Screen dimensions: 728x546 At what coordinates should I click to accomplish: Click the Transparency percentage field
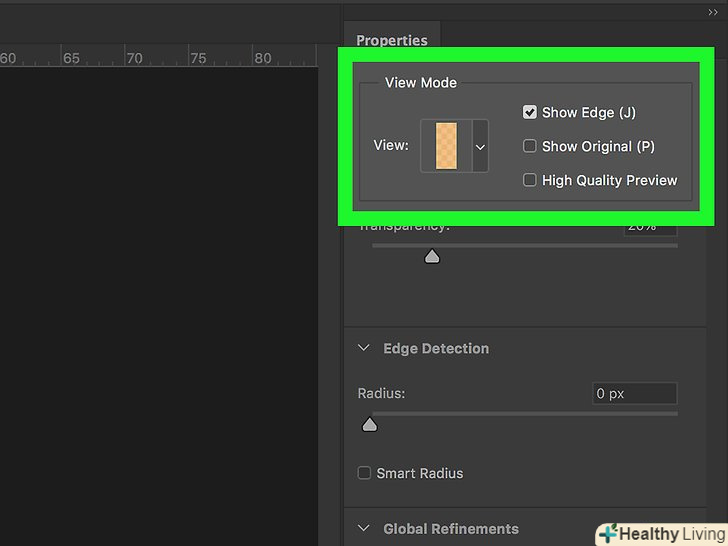(650, 227)
